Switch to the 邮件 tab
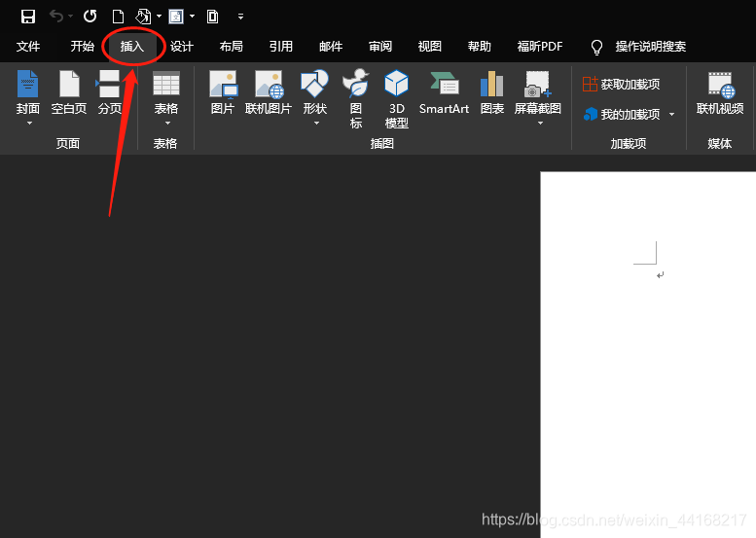The width and height of the screenshot is (756, 538). 331,47
